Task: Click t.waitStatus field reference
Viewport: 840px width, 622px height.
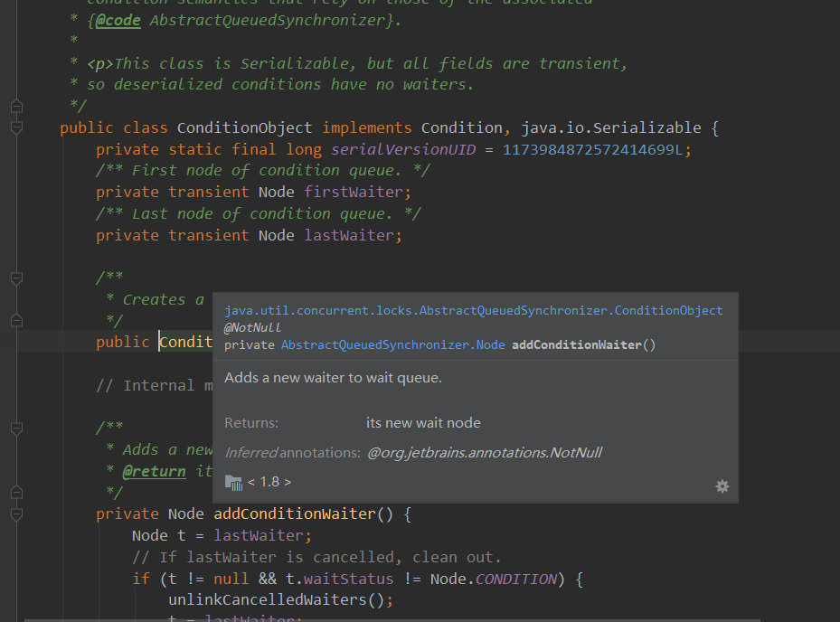Action: (340, 580)
